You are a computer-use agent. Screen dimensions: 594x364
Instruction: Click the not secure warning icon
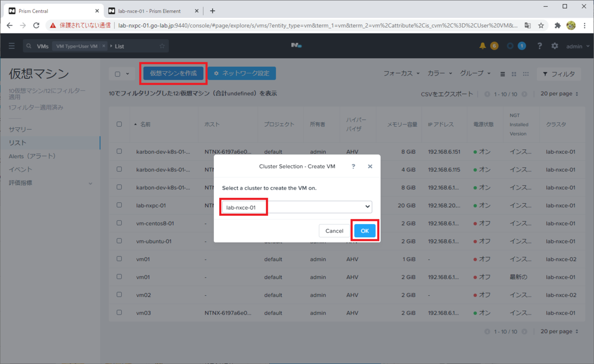point(53,25)
